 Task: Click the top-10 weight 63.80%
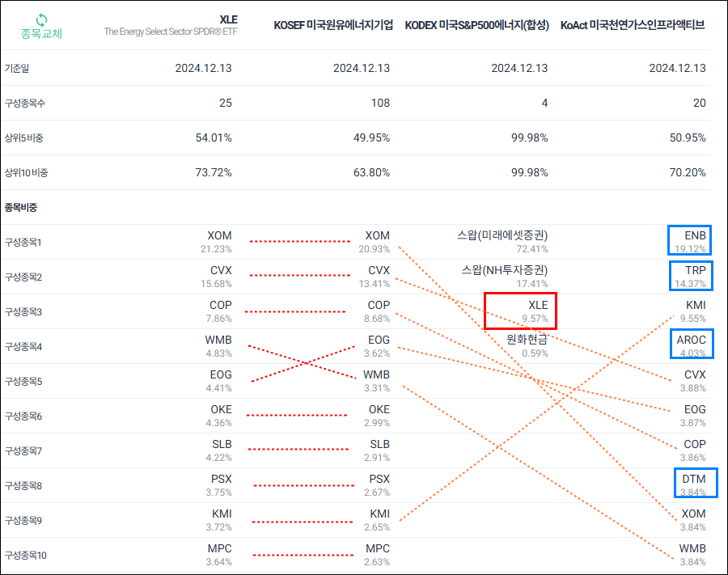(x=371, y=172)
